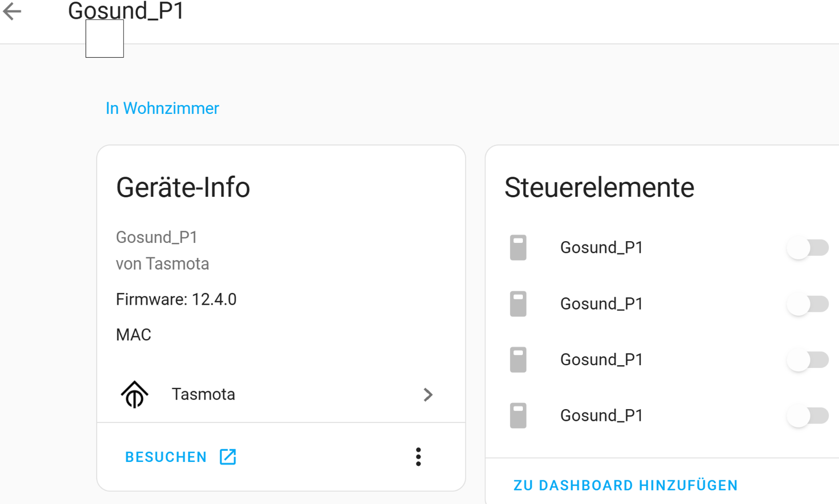Click the open-in-new icon beside BESUCHEN

click(x=228, y=457)
